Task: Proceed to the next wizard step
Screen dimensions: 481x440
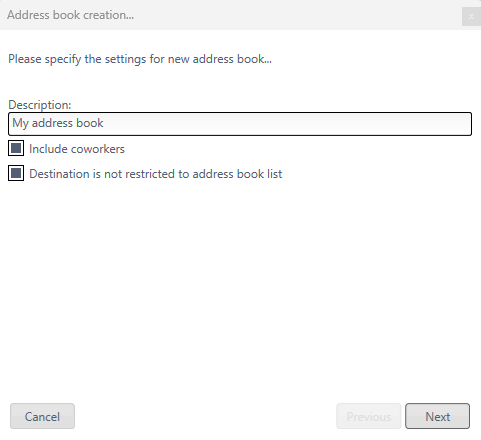Action: pyautogui.click(x=437, y=416)
